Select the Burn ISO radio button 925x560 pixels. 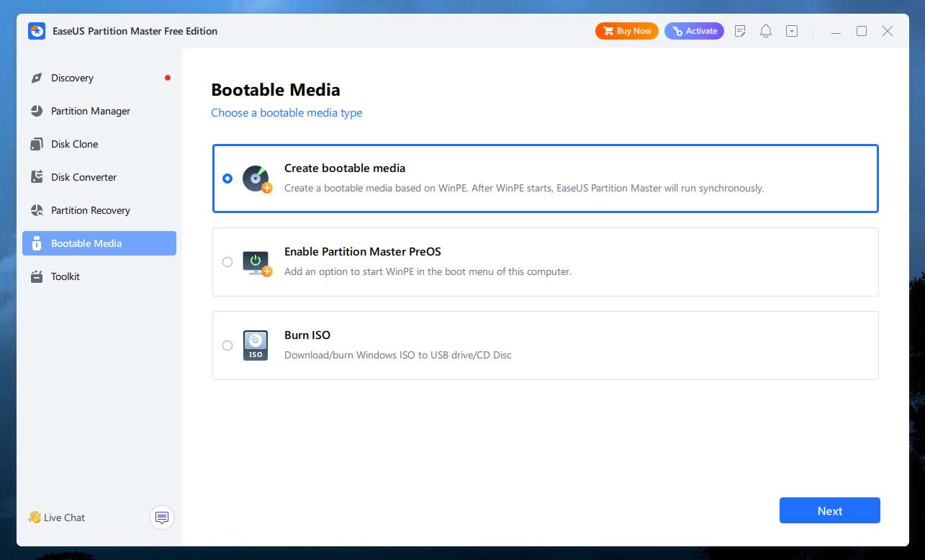point(227,346)
